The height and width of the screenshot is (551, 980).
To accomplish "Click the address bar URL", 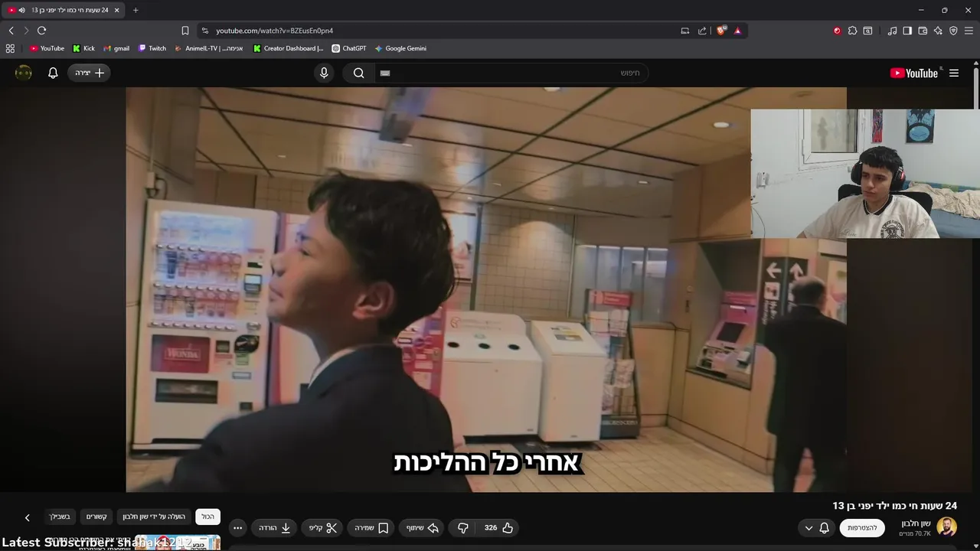I will click(x=274, y=31).
